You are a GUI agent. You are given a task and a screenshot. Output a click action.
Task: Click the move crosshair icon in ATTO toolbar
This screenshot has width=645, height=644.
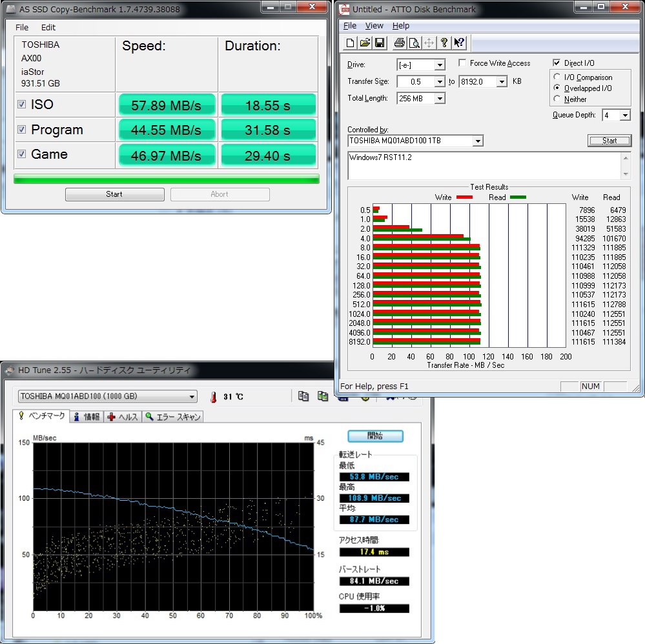pos(429,43)
